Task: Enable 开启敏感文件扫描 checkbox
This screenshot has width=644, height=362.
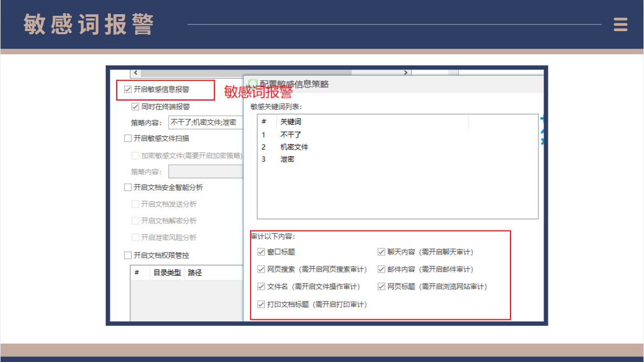Action: pyautogui.click(x=128, y=138)
